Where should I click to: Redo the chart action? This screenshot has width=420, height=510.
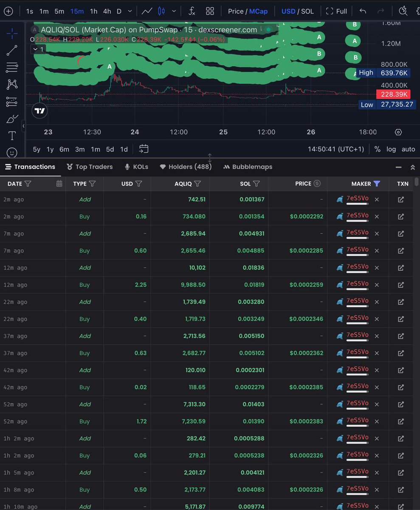coord(381,11)
